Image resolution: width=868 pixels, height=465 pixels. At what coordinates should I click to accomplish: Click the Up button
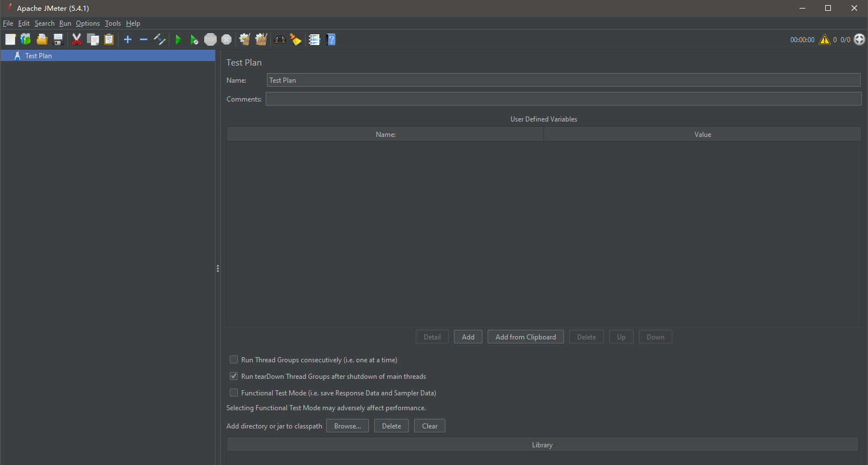(x=621, y=337)
